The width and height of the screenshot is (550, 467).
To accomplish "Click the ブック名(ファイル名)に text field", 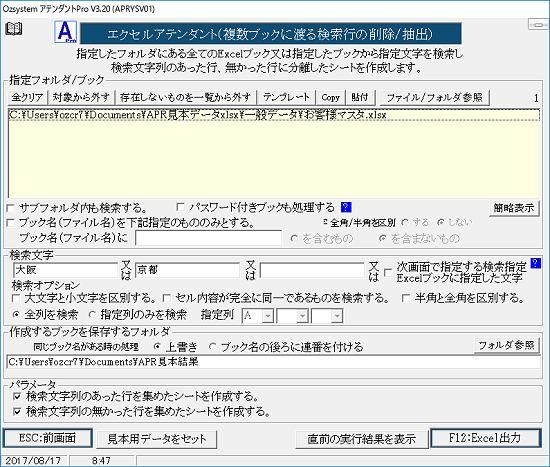I will pyautogui.click(x=208, y=238).
